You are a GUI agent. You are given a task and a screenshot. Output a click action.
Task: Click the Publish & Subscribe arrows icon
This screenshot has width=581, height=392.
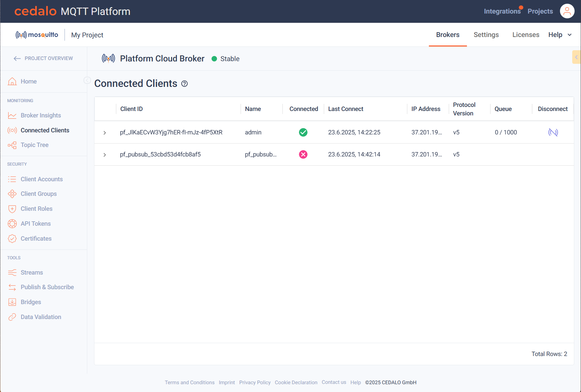click(12, 287)
